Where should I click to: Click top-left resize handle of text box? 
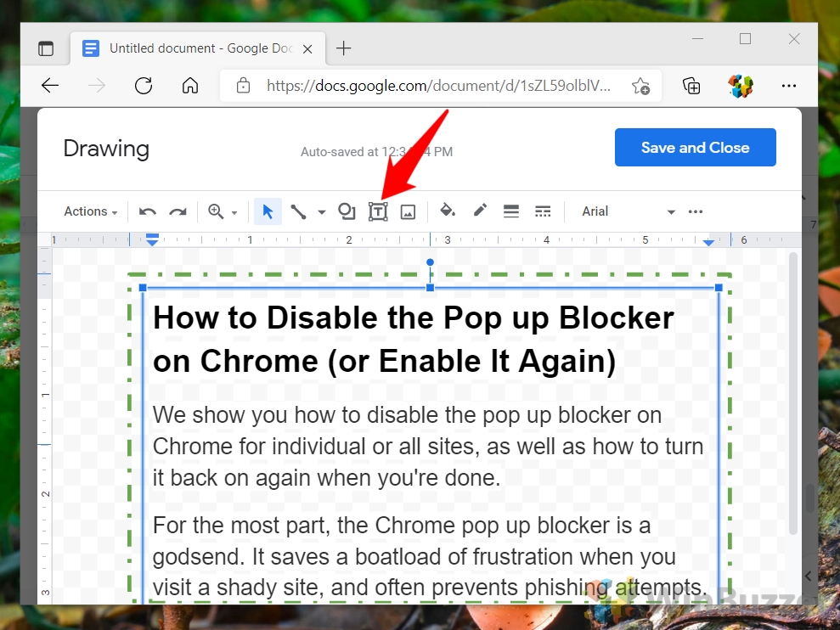143,288
